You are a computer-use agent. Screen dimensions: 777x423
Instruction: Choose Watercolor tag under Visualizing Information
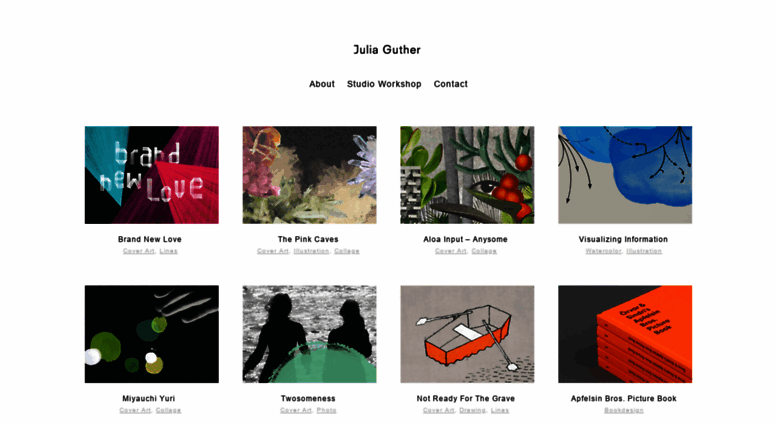click(x=603, y=251)
